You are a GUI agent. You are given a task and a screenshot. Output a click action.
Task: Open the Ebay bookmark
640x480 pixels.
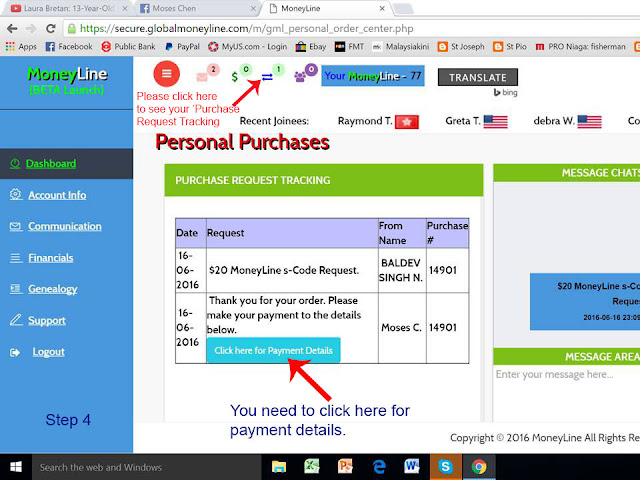[311, 47]
